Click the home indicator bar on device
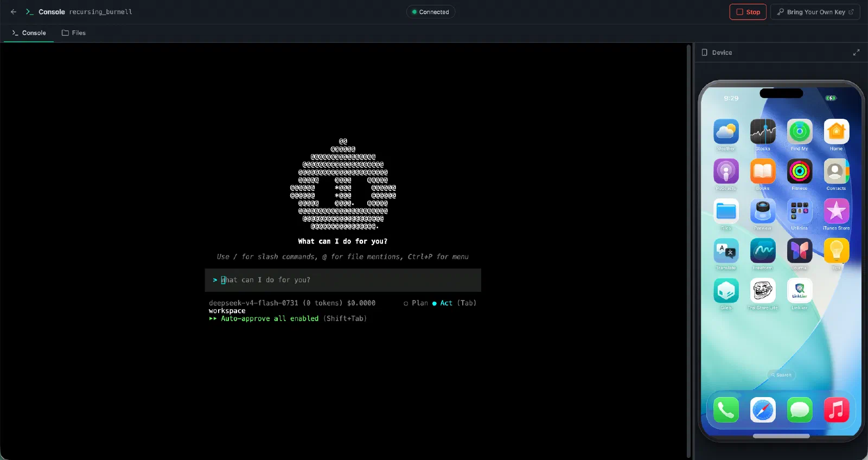Image resolution: width=868 pixels, height=460 pixels. pos(781,436)
